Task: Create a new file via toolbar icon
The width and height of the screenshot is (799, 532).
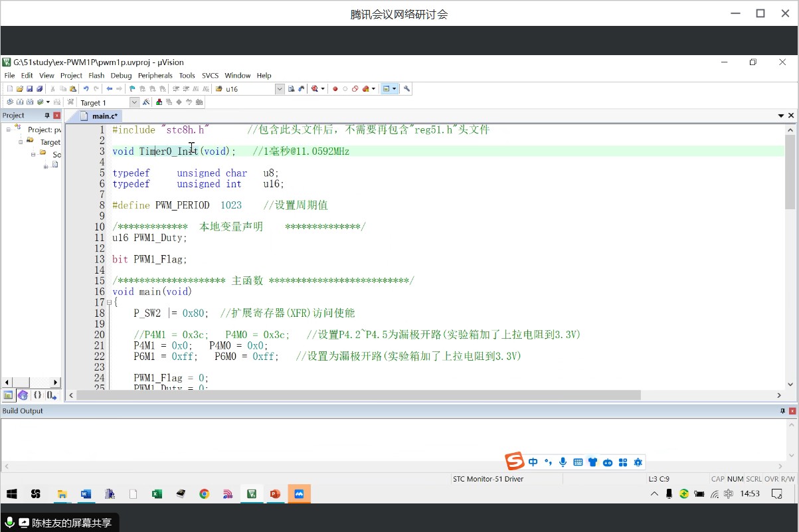Action: click(x=10, y=88)
